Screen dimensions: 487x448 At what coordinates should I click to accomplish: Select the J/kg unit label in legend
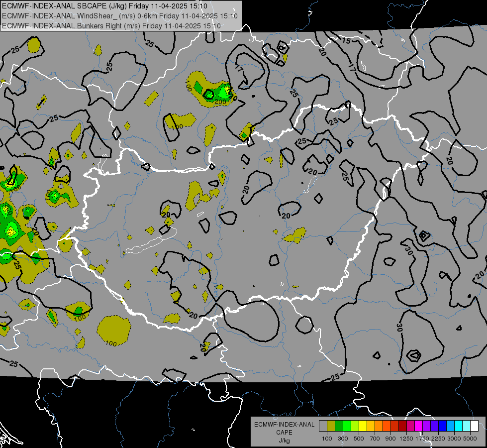[x=284, y=441]
